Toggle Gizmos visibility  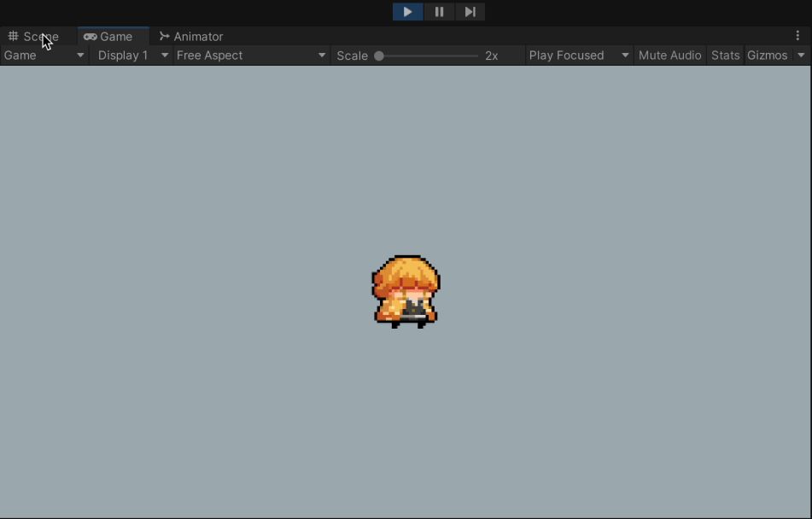click(x=767, y=55)
